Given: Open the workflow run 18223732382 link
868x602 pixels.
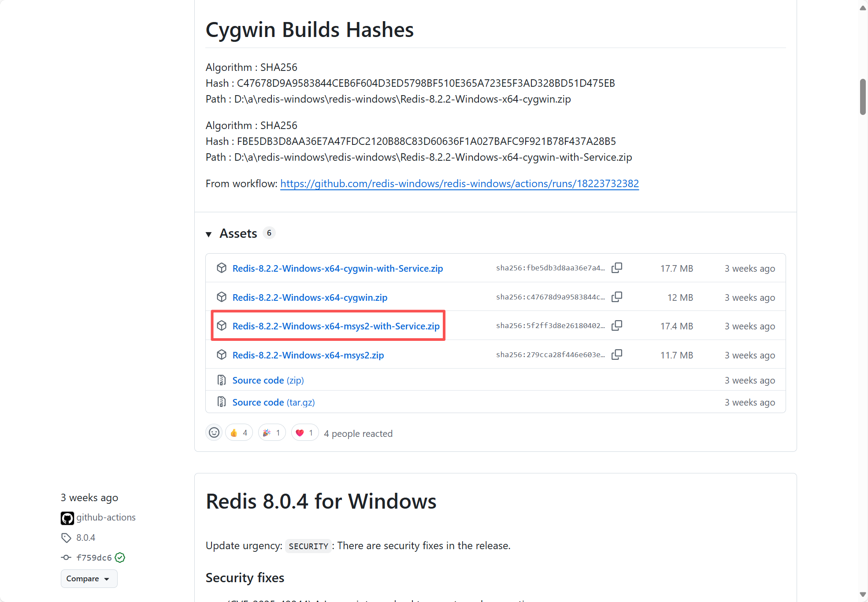Looking at the screenshot, I should coord(459,184).
